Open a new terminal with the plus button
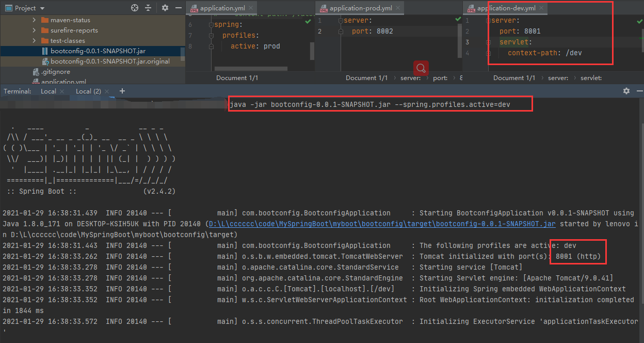644x343 pixels. (122, 91)
